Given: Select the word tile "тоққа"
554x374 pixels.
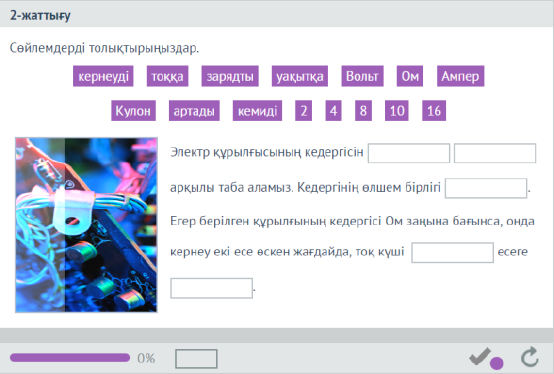Looking at the screenshot, I should click(x=167, y=76).
